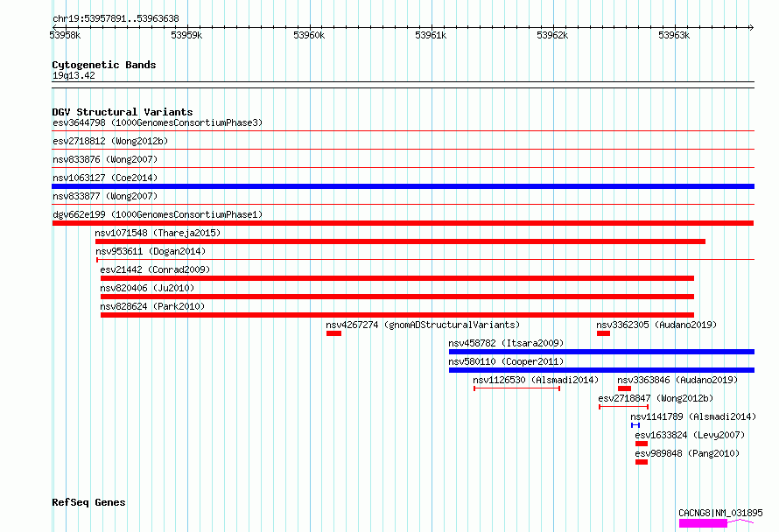This screenshot has width=779, height=532.
Task: Click the nsv1063127 (Coe2014) variant label
Action: click(105, 178)
